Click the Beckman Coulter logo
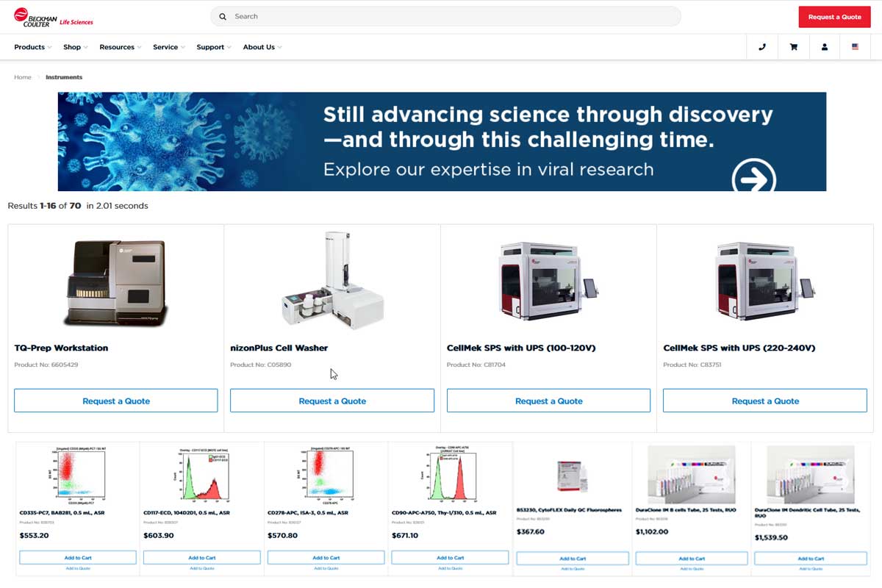 click(x=53, y=17)
